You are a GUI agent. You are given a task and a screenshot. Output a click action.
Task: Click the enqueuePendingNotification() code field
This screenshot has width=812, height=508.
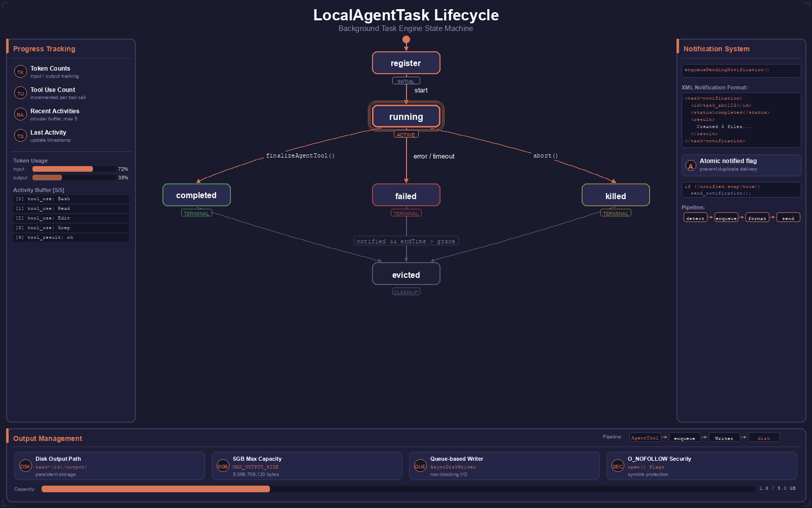click(x=741, y=71)
